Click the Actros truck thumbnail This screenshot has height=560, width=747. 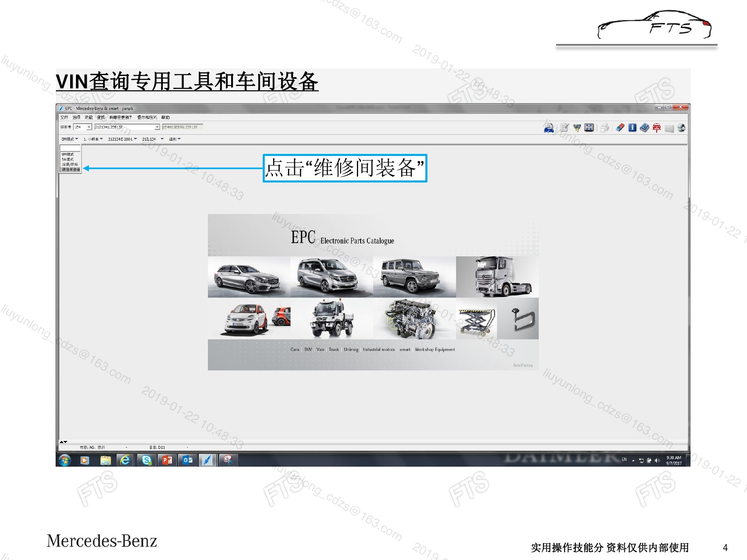tap(497, 277)
